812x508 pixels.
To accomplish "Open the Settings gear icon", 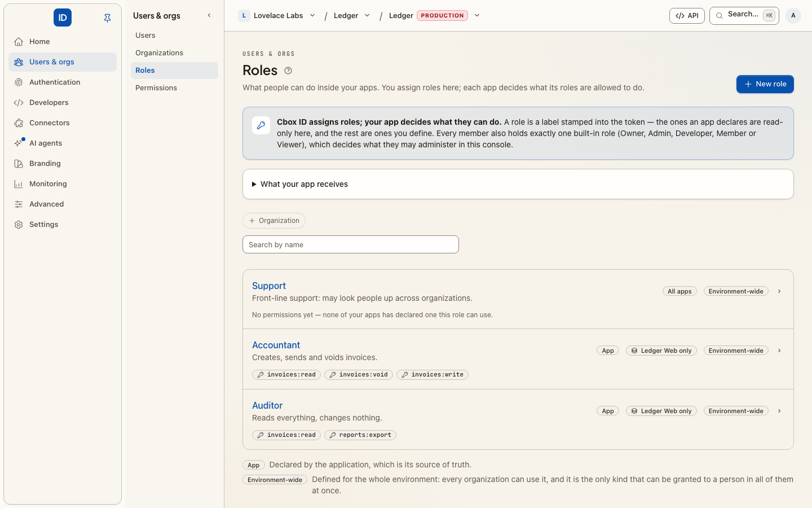I will click(x=19, y=225).
